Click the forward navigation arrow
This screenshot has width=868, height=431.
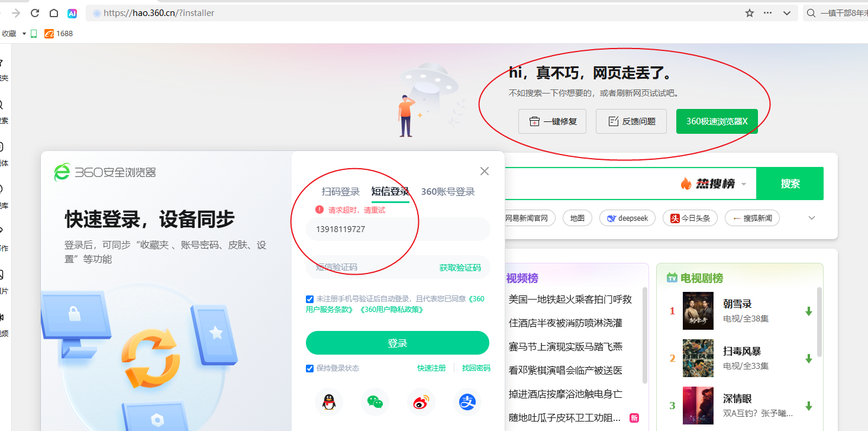[16, 13]
